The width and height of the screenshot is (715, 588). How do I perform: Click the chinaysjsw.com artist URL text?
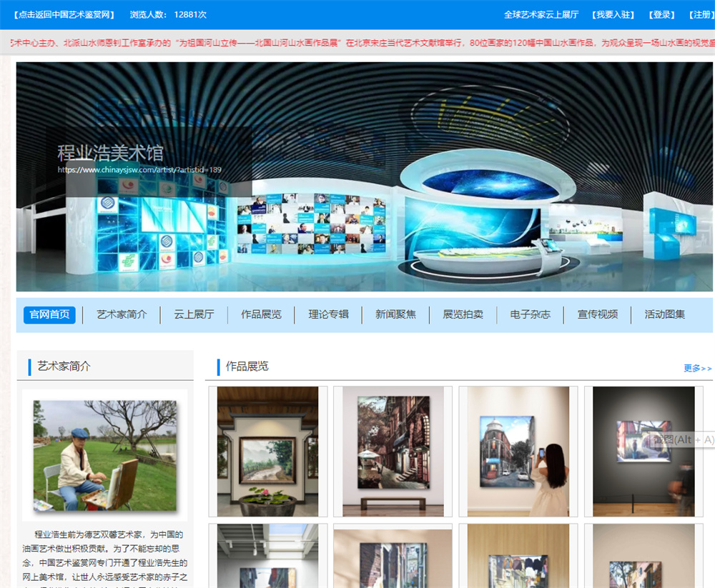tap(139, 170)
